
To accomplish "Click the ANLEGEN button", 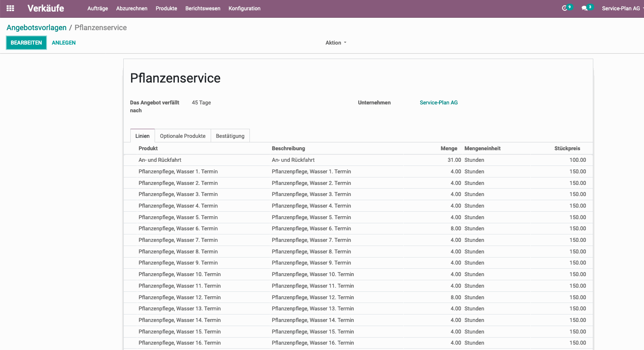I will [64, 43].
